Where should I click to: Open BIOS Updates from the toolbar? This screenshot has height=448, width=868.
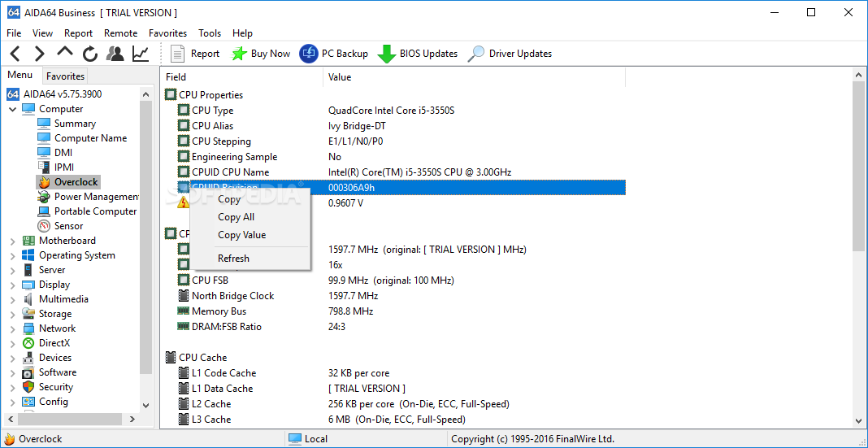418,54
